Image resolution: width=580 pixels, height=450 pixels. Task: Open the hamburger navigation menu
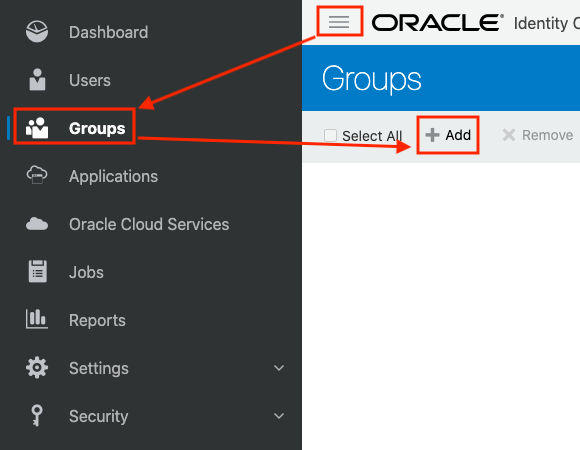[x=339, y=21]
